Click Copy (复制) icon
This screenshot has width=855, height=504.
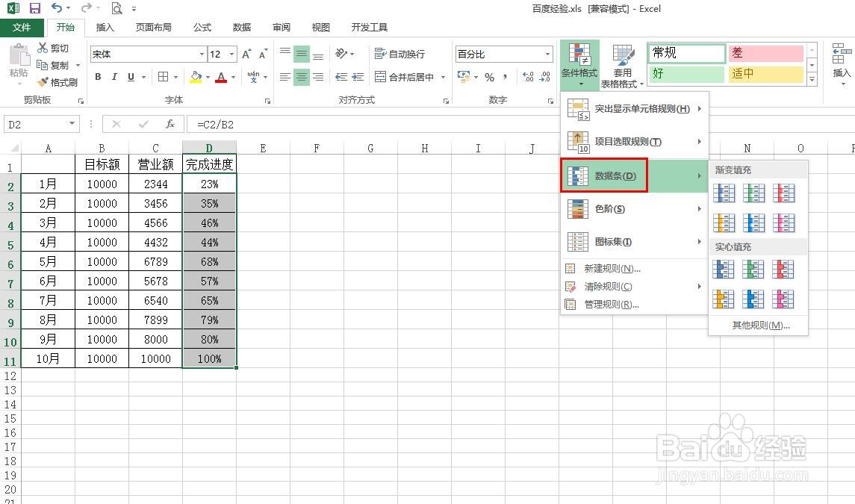click(43, 65)
